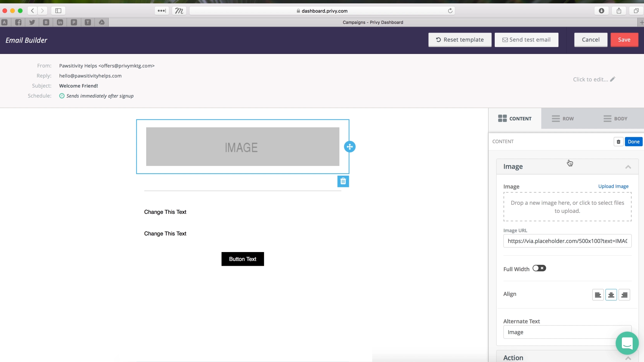Click the Safari share icon

click(619, 11)
